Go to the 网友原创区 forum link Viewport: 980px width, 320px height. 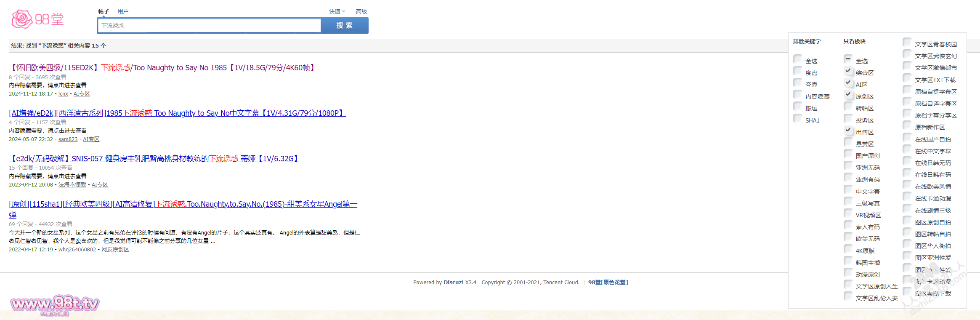click(115, 250)
